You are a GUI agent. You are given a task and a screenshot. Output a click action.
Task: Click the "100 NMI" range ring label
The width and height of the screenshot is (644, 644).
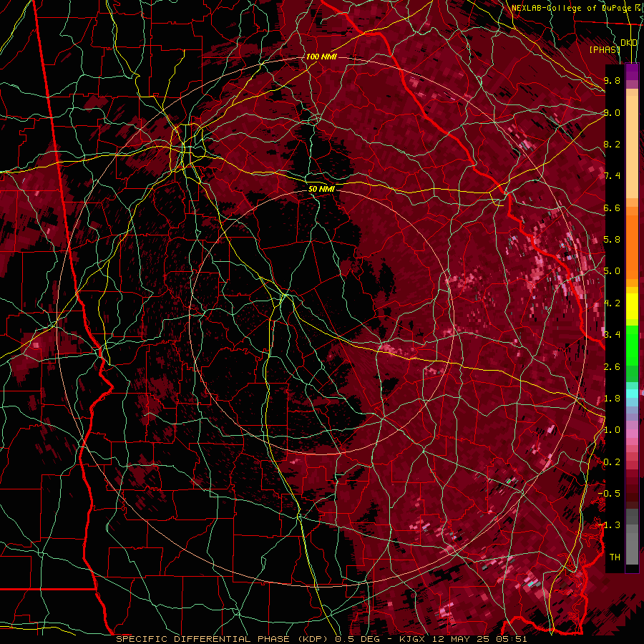(x=321, y=57)
